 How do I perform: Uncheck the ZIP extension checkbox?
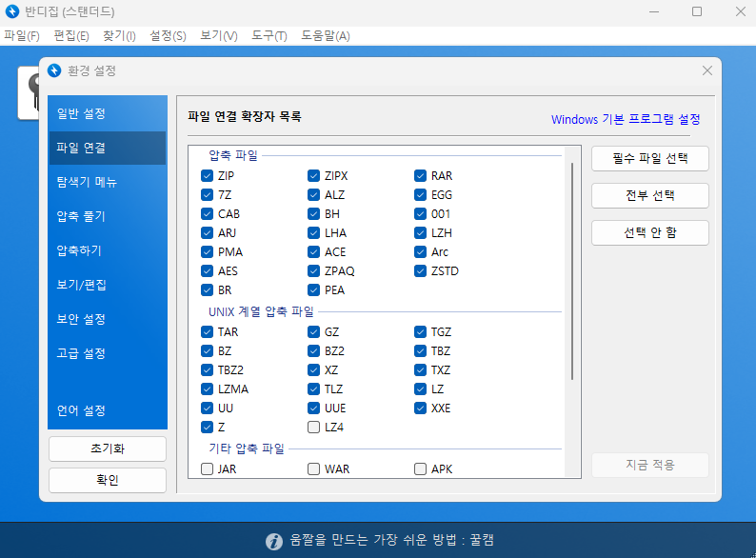coord(207,175)
